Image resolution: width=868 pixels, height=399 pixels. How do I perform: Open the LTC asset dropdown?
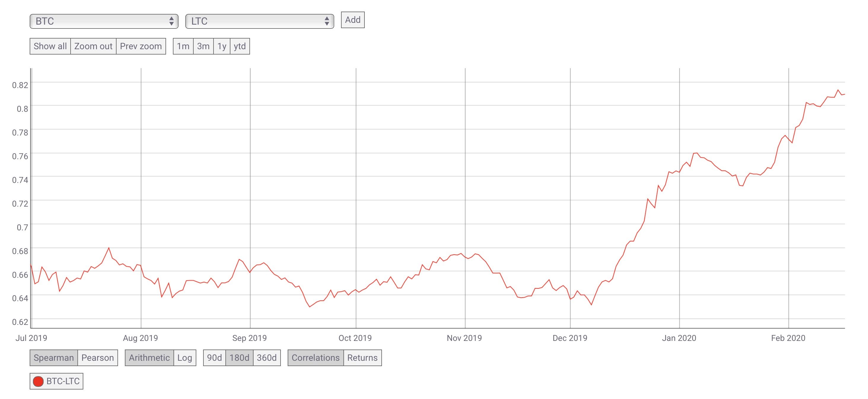(x=259, y=21)
